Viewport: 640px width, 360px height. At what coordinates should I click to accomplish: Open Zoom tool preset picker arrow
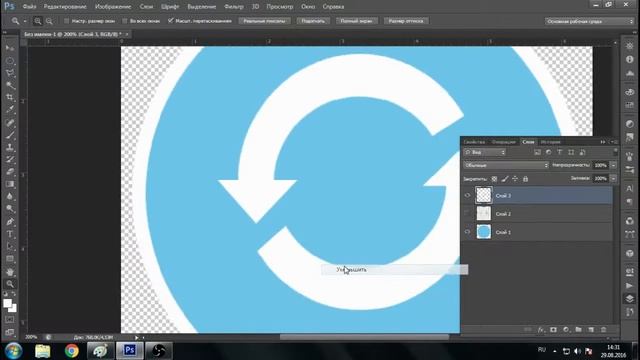25,21
